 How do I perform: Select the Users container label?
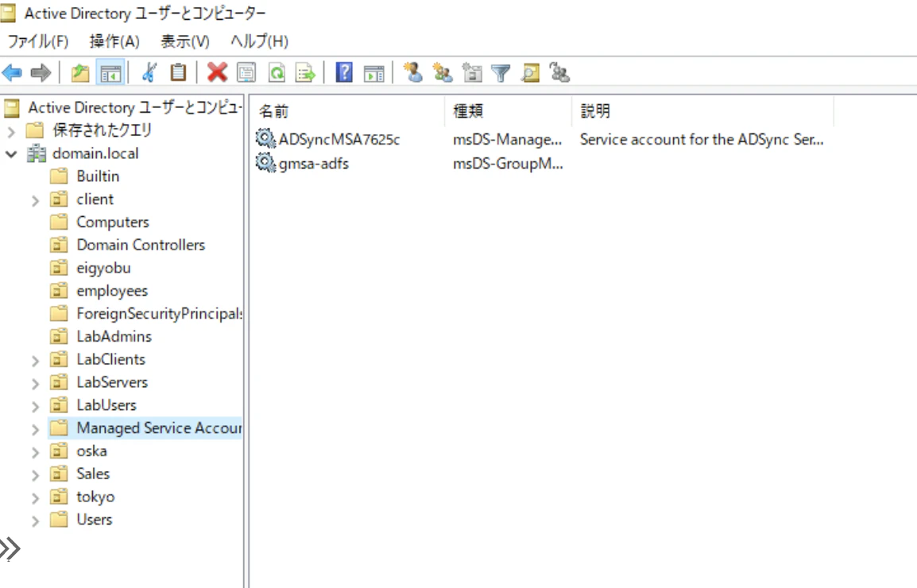(x=94, y=520)
